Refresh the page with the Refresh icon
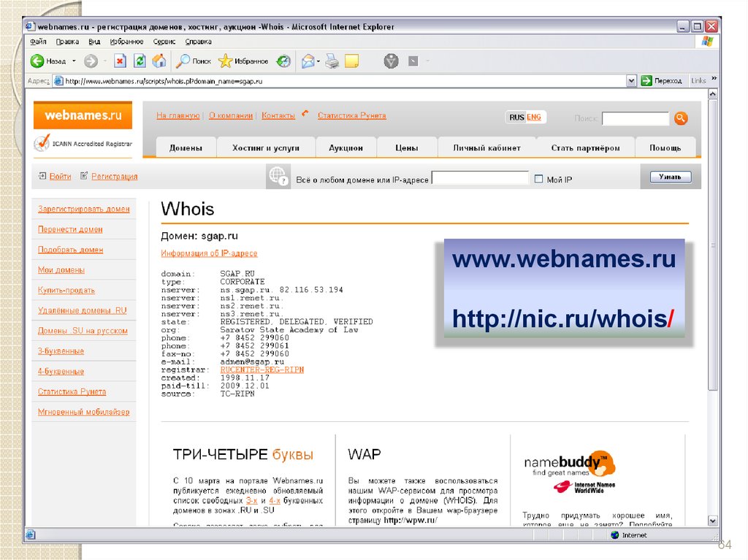748x560 pixels. [140, 61]
